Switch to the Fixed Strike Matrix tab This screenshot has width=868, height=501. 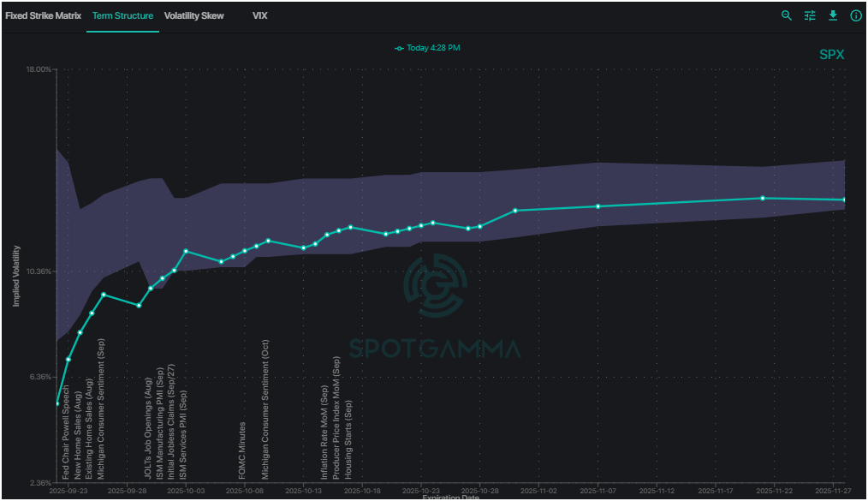[42, 15]
